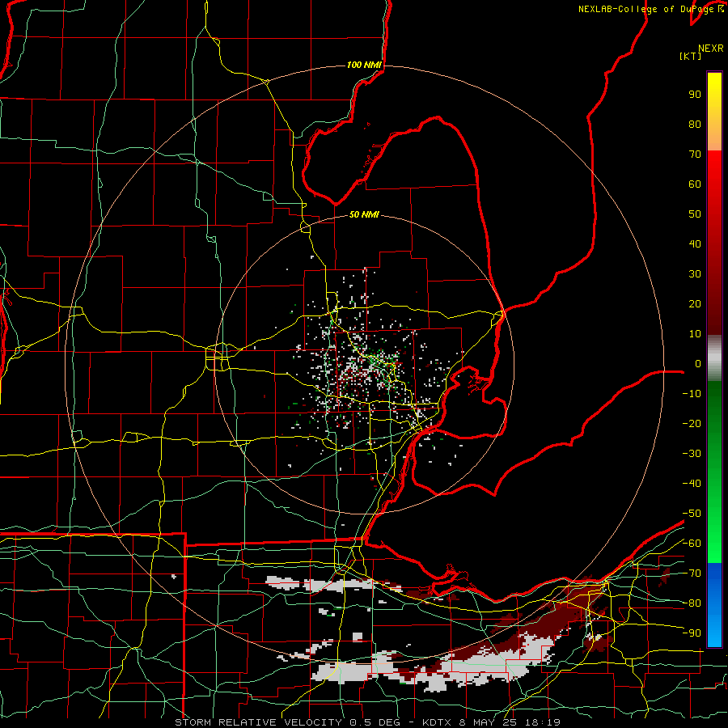Click the "8 MAY 25" date in the caption
This screenshot has height=728, width=728.
pos(488,722)
